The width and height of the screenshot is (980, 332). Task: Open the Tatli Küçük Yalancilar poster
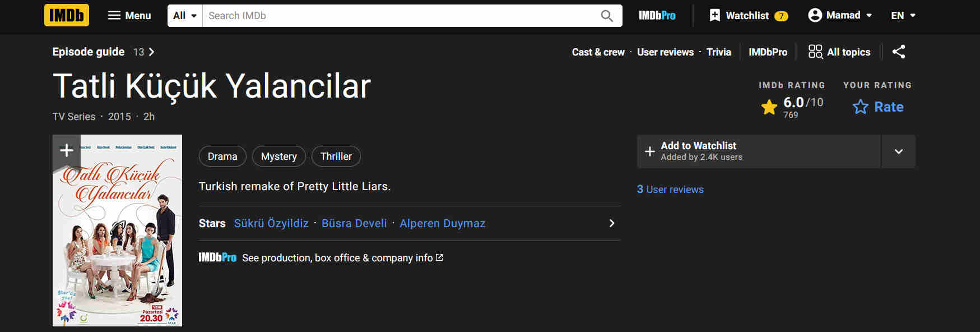(117, 230)
